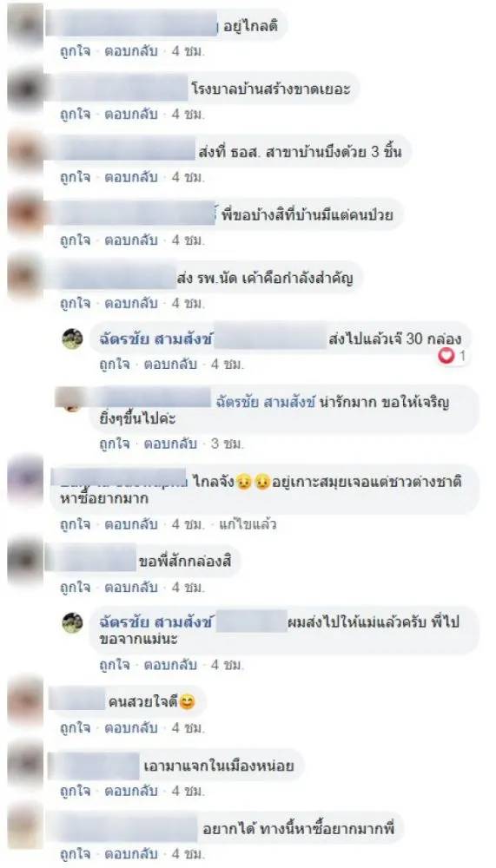This screenshot has height=868, width=496.
Task: Reply to อยากได้ ทางนี้หาซื้อยากมากพี่ comment
Action: [131, 854]
